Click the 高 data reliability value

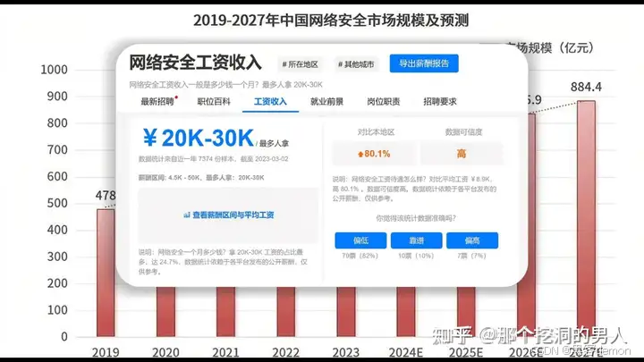pos(462,154)
